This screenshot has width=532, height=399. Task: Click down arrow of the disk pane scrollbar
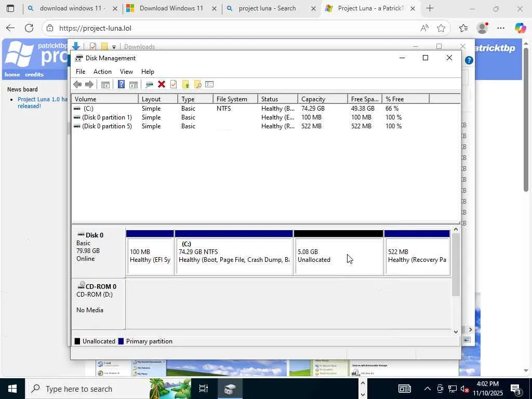(x=456, y=332)
